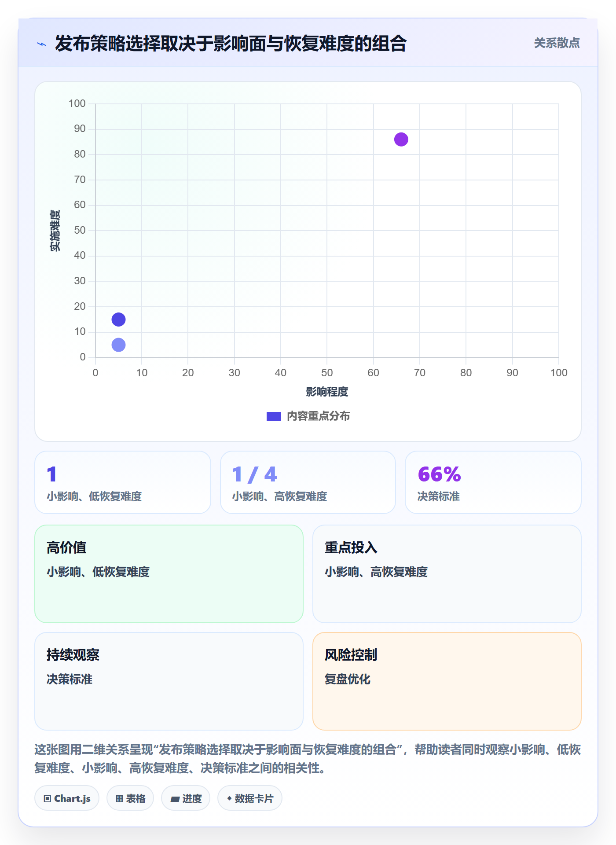616x845 pixels.
Task: Select the 风险控制 quadrant card heading
Action: coord(351,655)
